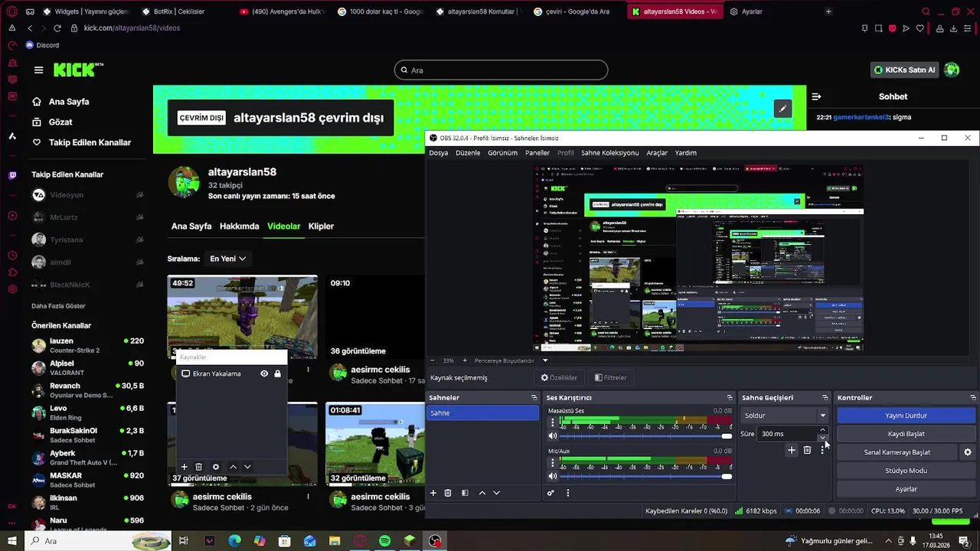Open OBS Sahne Koleksiyonu menu
Image resolution: width=980 pixels, height=551 pixels.
point(609,153)
